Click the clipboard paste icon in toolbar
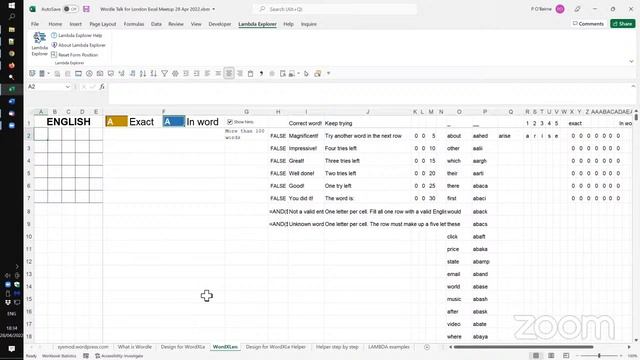This screenshot has width=640, height=360. pyautogui.click(x=251, y=73)
